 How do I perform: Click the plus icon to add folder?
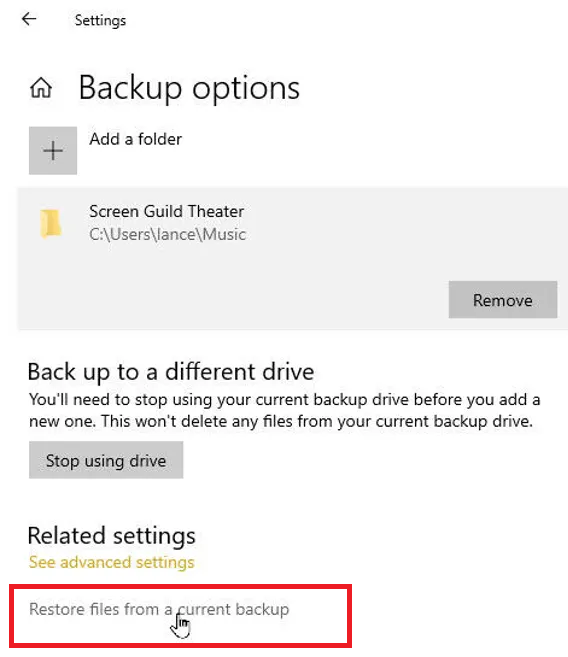click(53, 150)
